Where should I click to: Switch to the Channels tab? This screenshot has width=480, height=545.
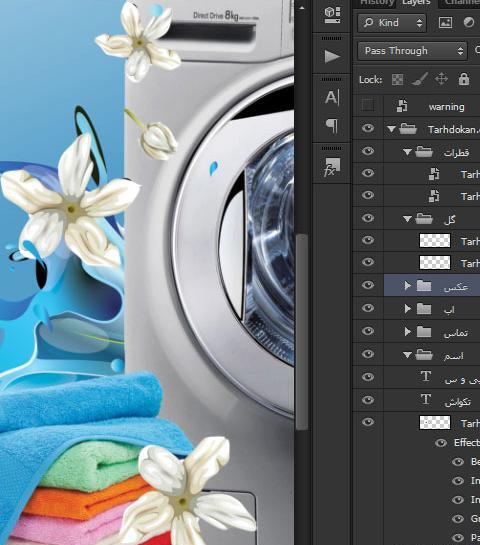462,3
